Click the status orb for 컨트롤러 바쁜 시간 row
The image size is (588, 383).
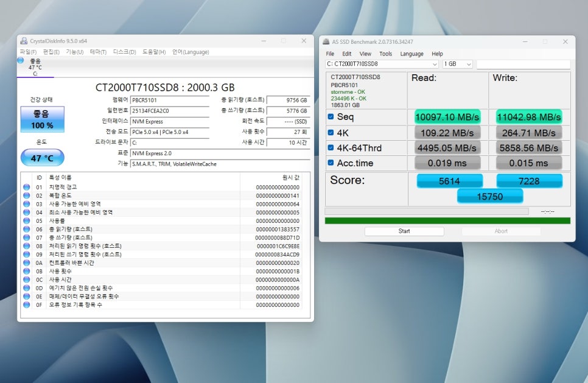27,262
